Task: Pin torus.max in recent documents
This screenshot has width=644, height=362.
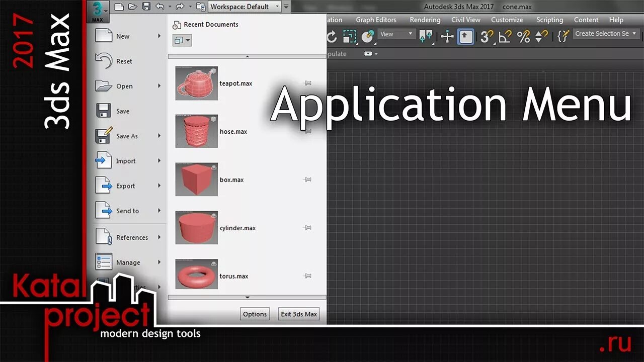Action: (x=308, y=276)
